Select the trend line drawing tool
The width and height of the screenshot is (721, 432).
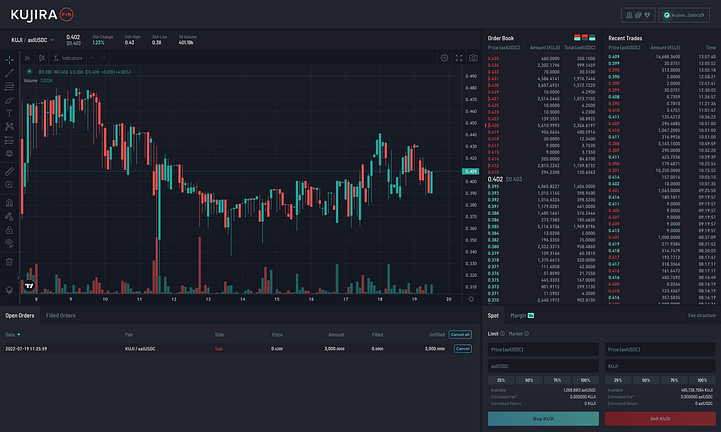pyautogui.click(x=9, y=73)
